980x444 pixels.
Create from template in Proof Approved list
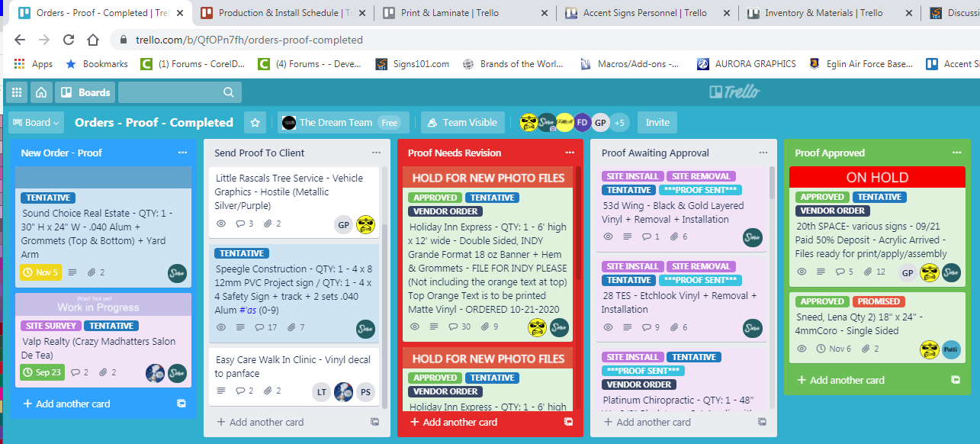956,380
